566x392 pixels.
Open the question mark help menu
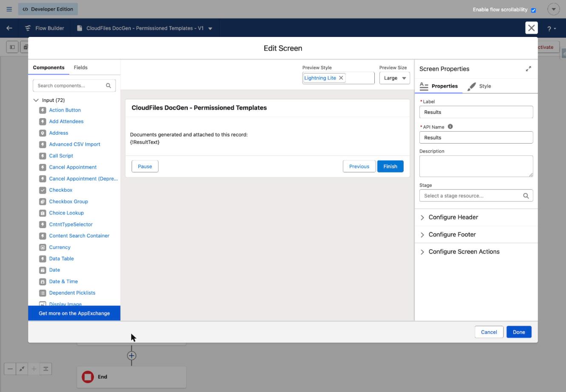tap(551, 28)
